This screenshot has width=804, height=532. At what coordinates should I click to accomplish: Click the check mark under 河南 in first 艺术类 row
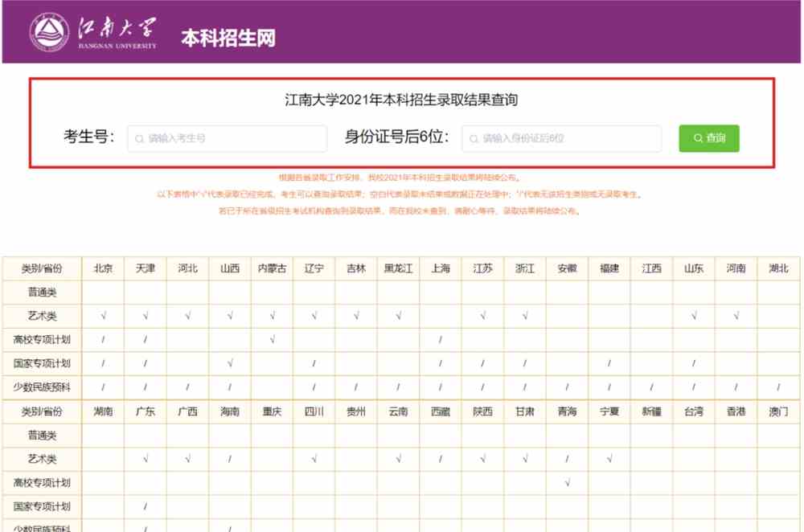click(736, 316)
